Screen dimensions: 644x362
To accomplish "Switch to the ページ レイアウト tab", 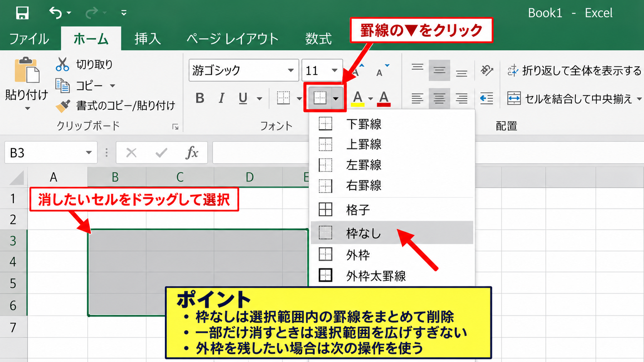I will coord(232,38).
